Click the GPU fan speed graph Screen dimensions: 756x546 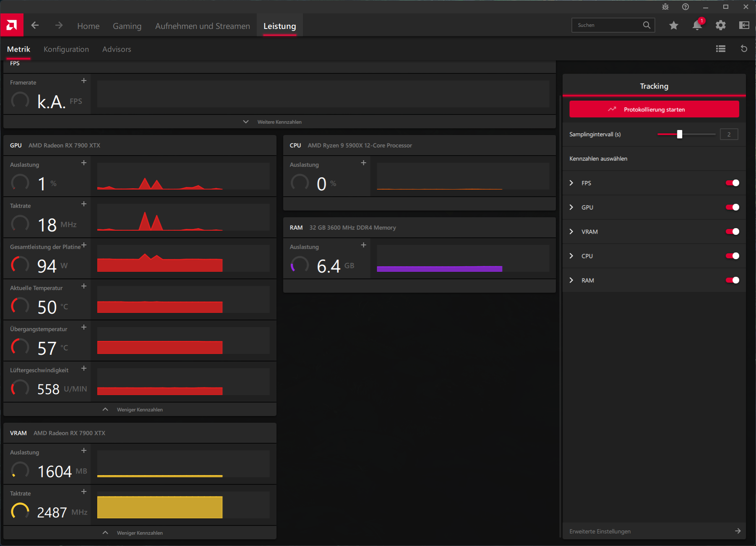pyautogui.click(x=183, y=382)
